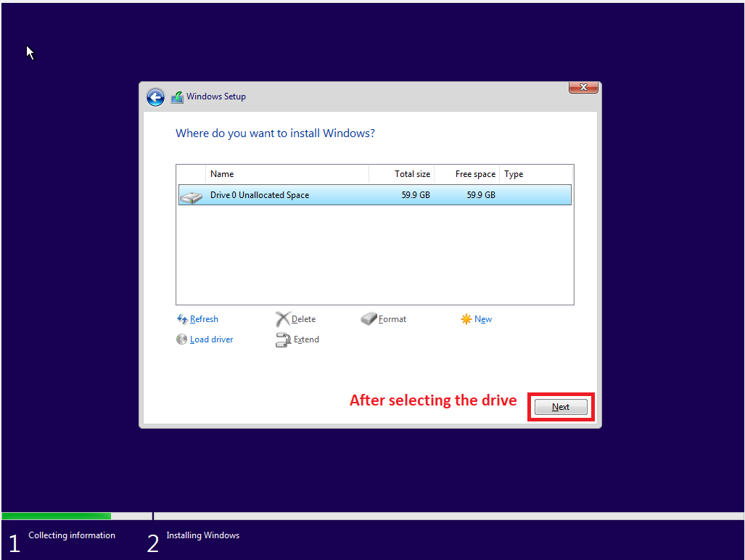Click the Format drive icon
Viewport: 745px width, 560px height.
tap(369, 318)
